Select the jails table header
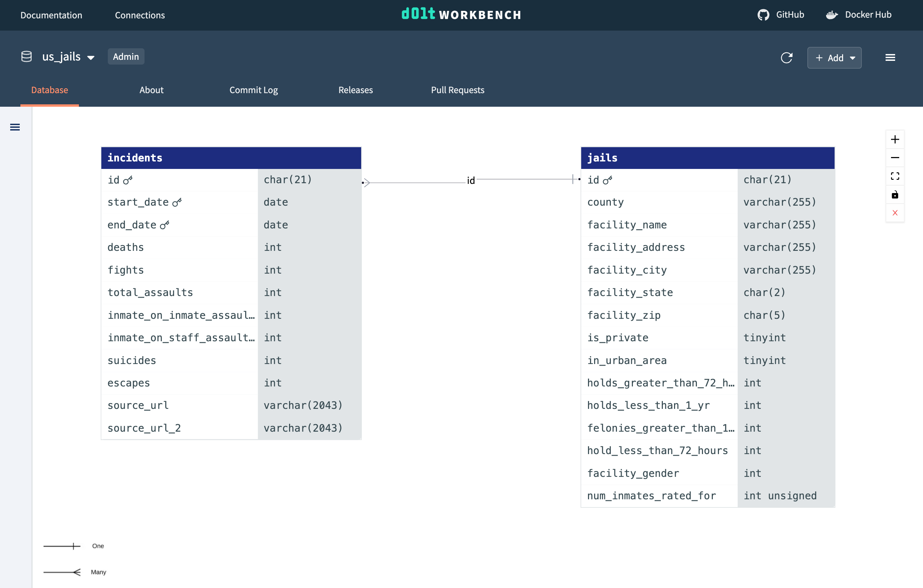The image size is (923, 588). [x=708, y=158]
